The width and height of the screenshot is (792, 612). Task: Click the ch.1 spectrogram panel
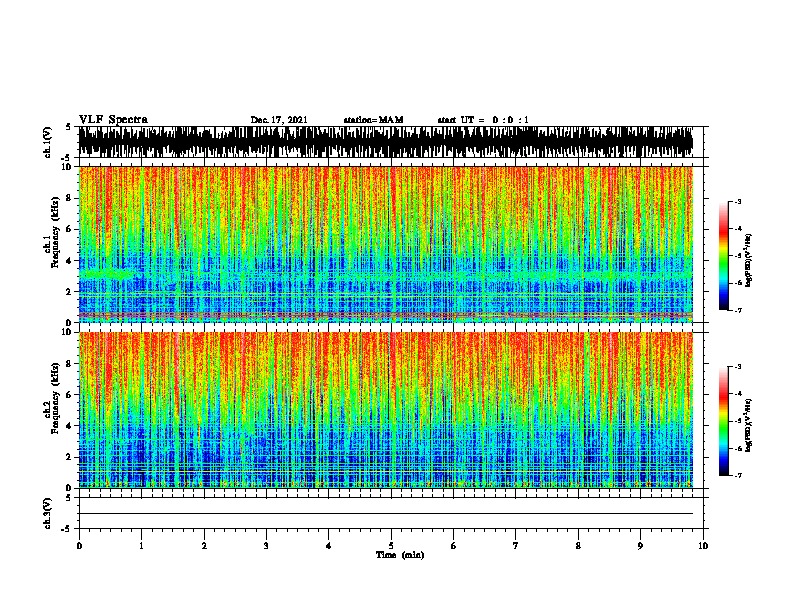click(385, 244)
